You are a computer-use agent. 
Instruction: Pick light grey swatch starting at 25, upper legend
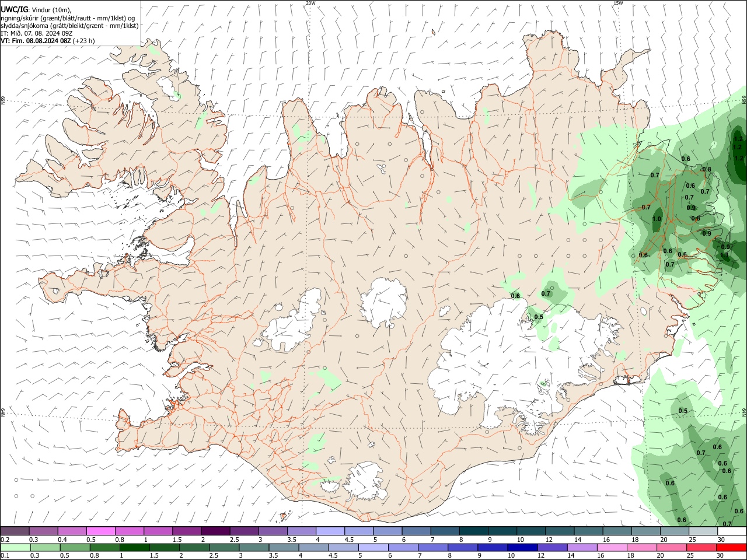(x=703, y=531)
